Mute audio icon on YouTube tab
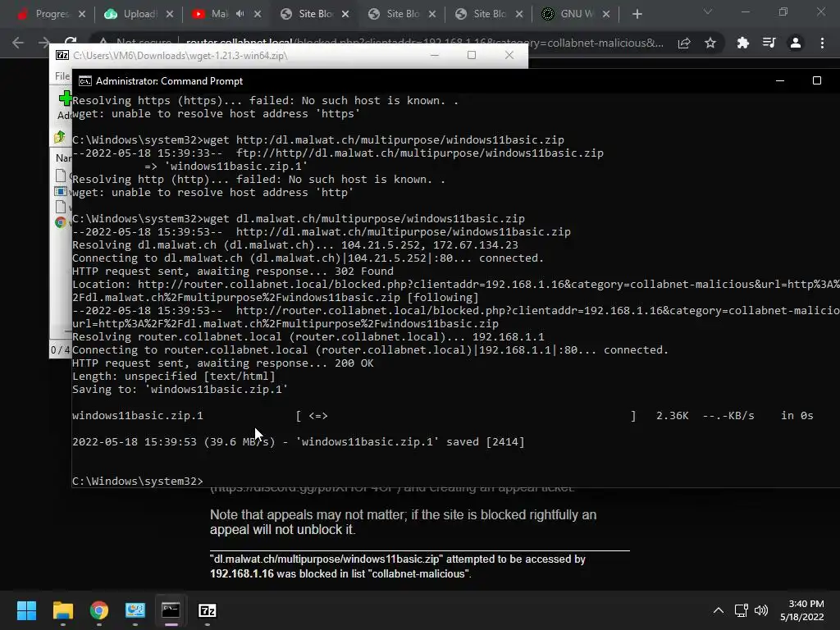The height and width of the screenshot is (630, 840). (240, 14)
